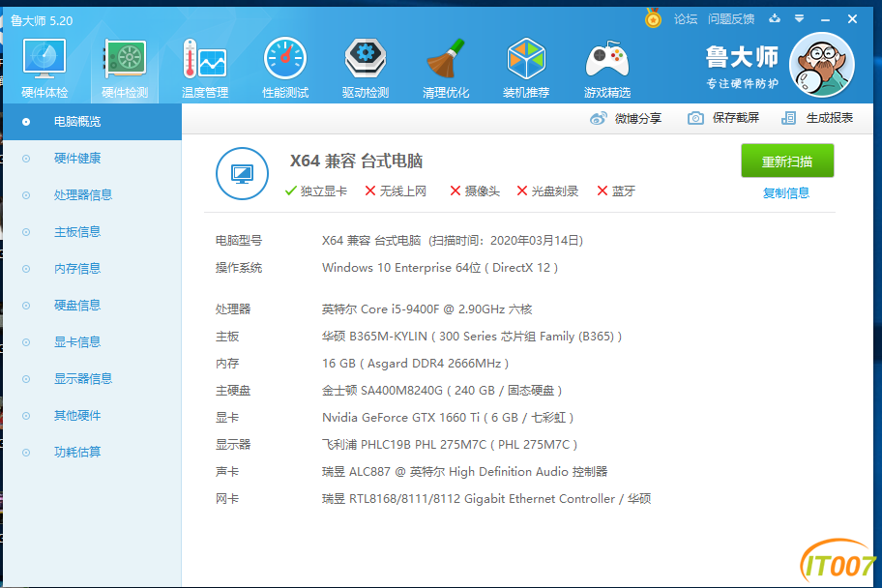Viewport: 882px width, 588px height.
Task: Open the 问题反馈 feedback link
Action: pos(731,19)
